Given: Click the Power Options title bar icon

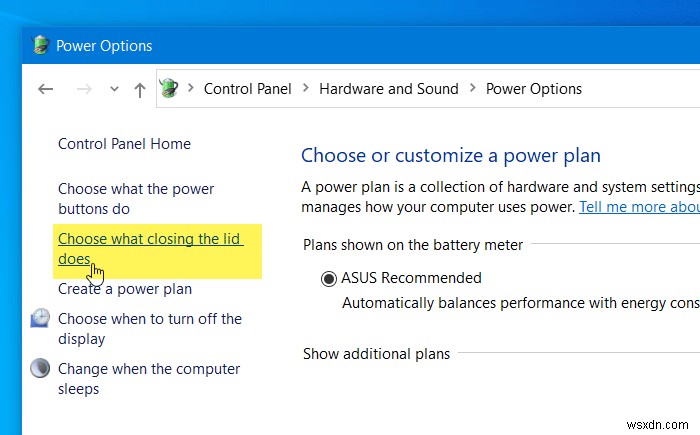Looking at the screenshot, I should point(41,45).
